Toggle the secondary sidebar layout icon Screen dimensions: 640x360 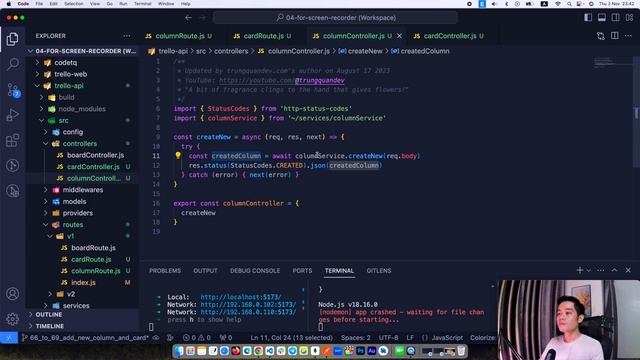pos(616,18)
